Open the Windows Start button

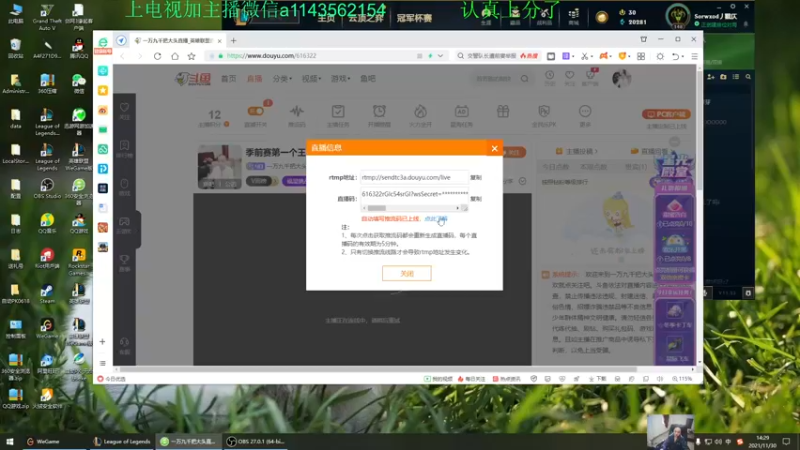[10, 442]
